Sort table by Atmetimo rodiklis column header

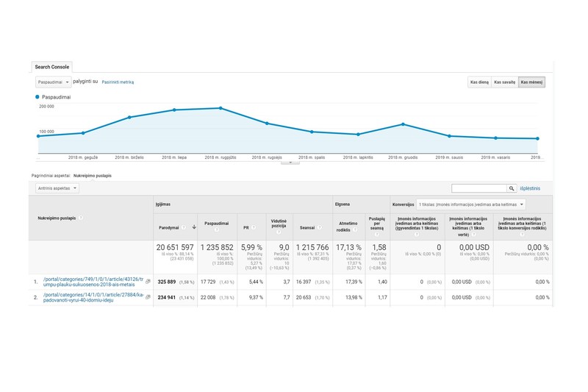347,227
